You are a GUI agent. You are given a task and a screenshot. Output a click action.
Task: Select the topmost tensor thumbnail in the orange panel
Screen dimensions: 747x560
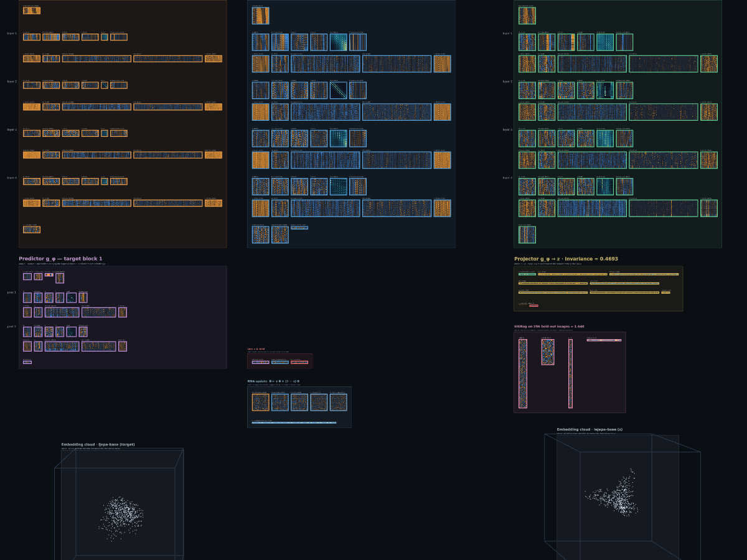[32, 11]
